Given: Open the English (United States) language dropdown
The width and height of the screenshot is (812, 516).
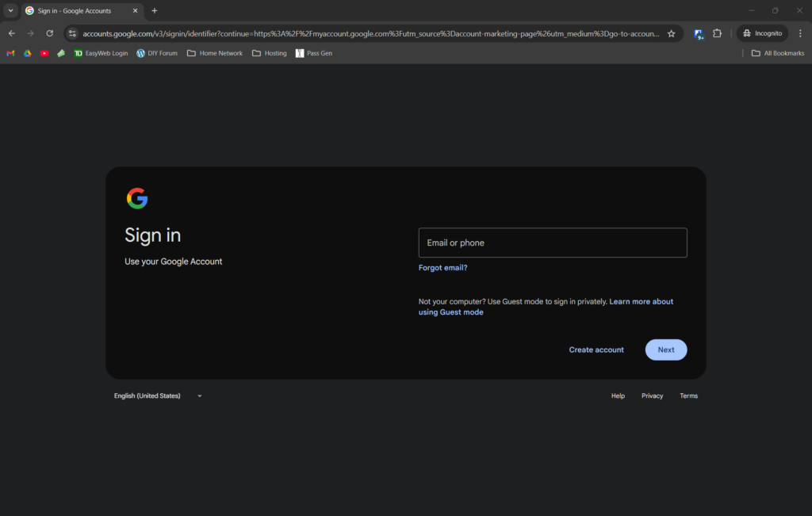Looking at the screenshot, I should pos(158,396).
